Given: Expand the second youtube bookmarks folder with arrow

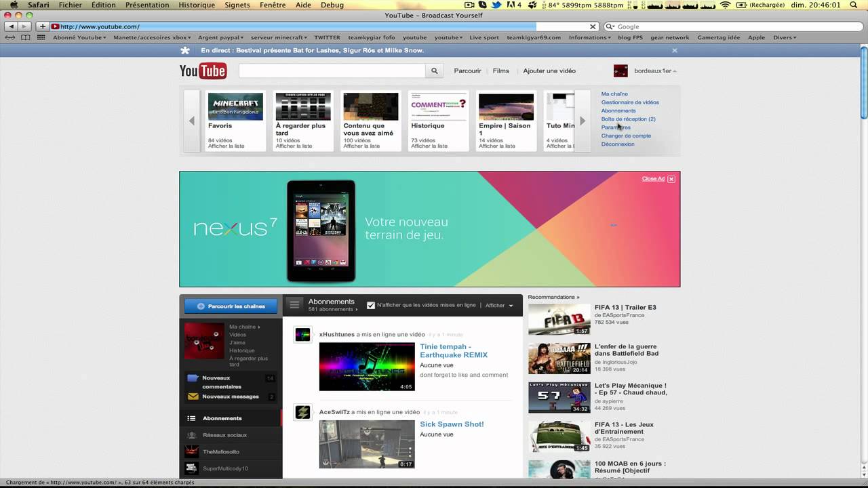Looking at the screenshot, I should click(x=448, y=37).
